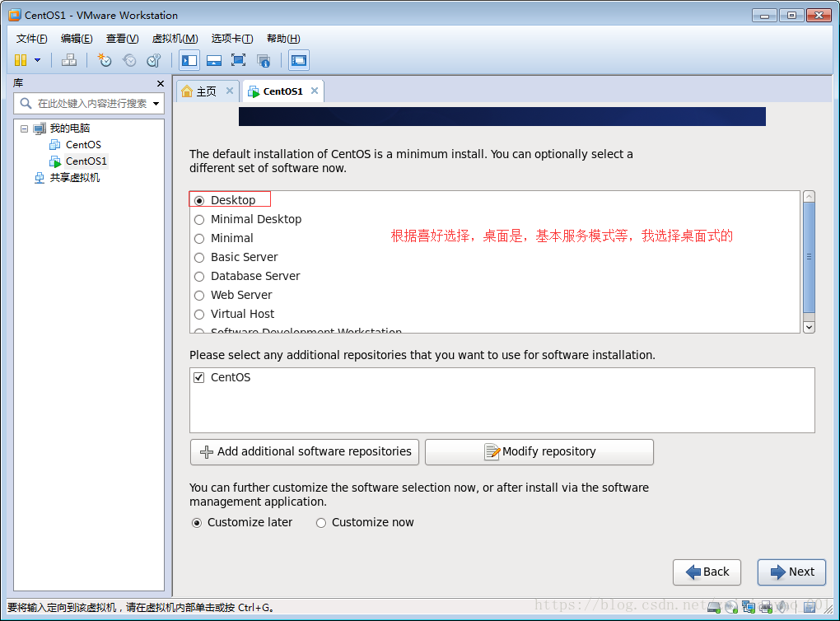Click the sound card status icon

point(782,607)
